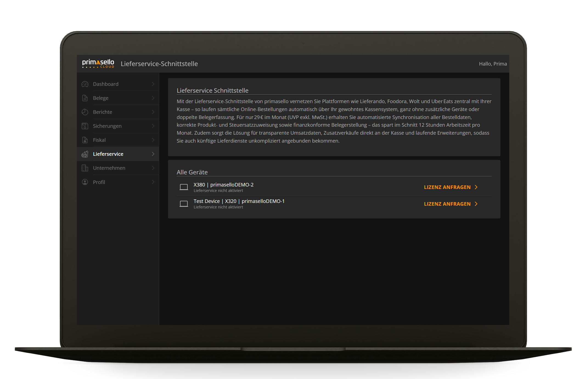Expand the Dashboard menu chevron
This screenshot has width=588, height=379.
[x=153, y=84]
